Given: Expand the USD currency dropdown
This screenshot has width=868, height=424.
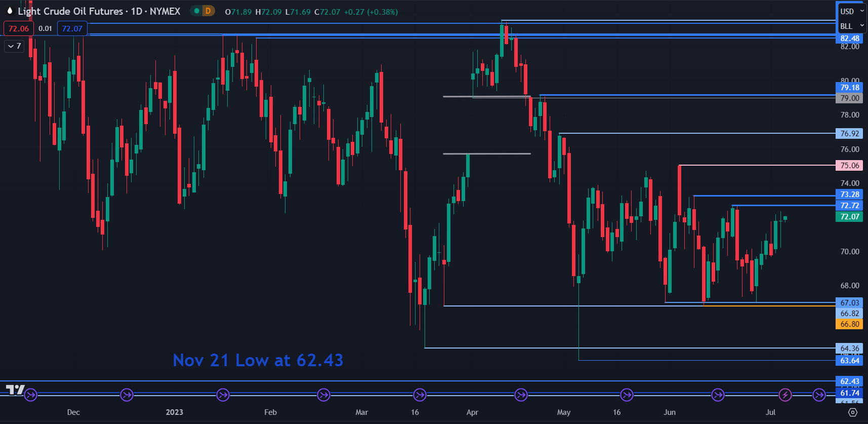Looking at the screenshot, I should (852, 11).
